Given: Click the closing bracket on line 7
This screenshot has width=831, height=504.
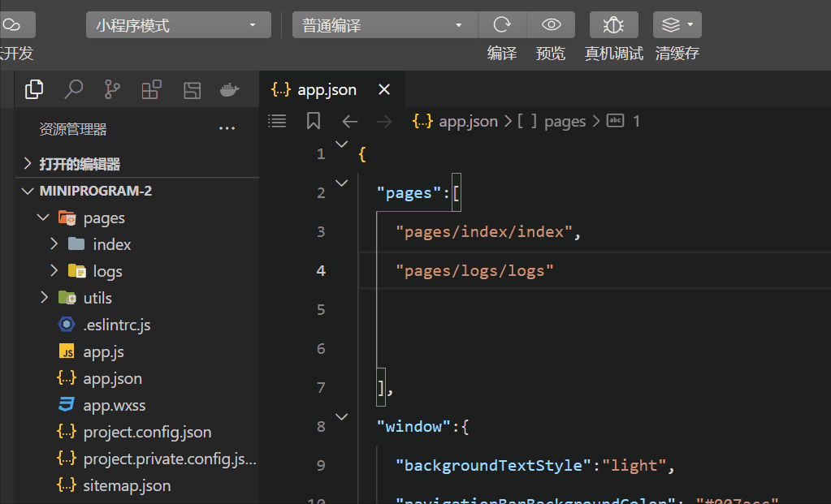Looking at the screenshot, I should click(x=380, y=388).
